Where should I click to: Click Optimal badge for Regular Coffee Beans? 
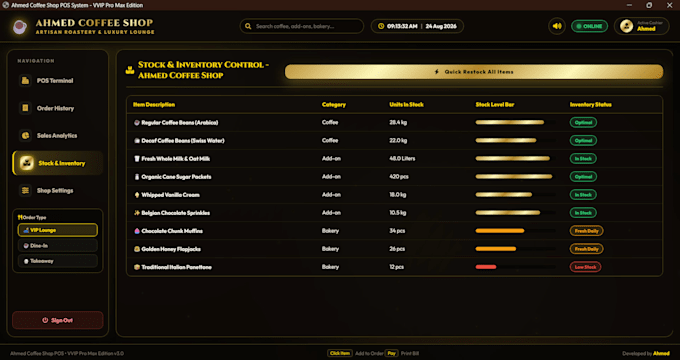583,123
